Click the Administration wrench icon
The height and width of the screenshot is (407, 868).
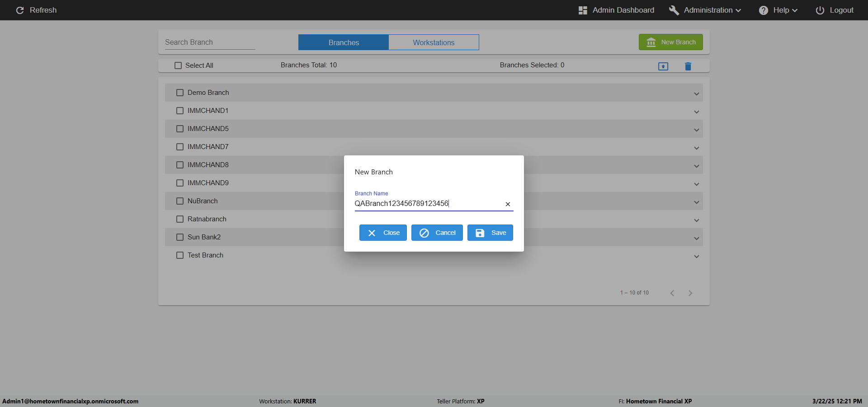coord(674,10)
